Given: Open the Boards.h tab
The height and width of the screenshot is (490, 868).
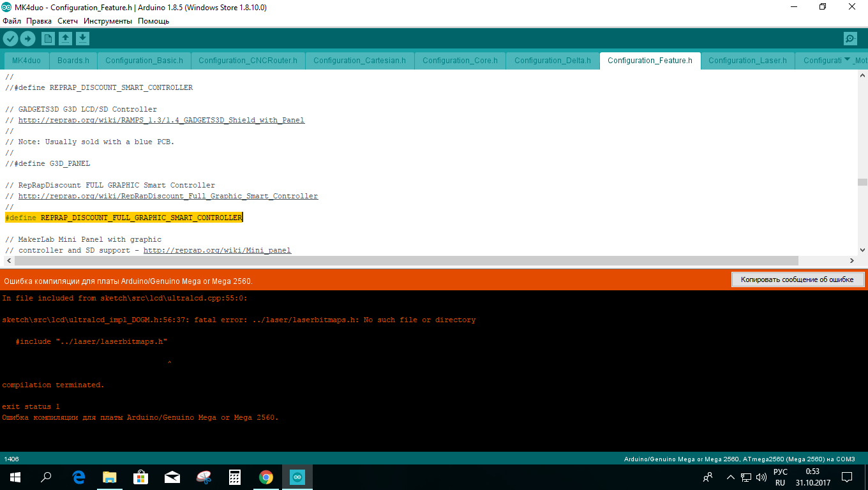Looking at the screenshot, I should point(73,60).
